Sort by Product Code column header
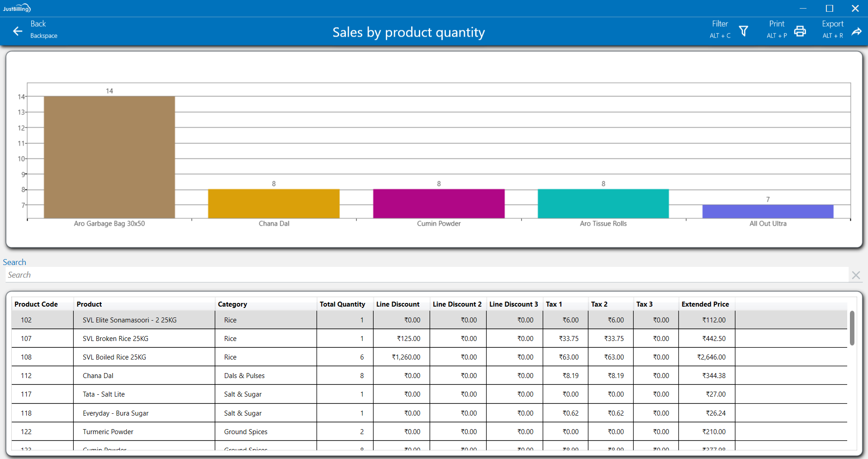Screen dimensions: 868x459 (36, 304)
